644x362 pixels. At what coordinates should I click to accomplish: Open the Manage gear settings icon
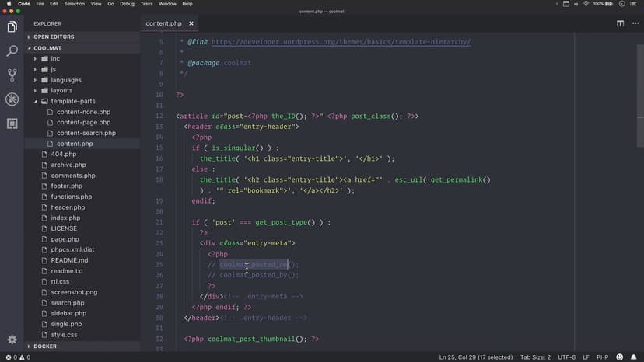(x=12, y=339)
